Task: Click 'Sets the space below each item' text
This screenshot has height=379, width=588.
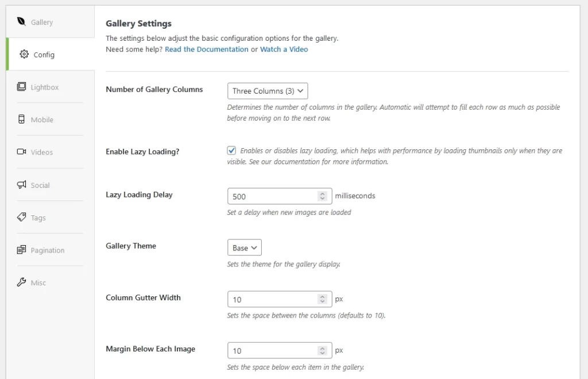Action: point(296,367)
